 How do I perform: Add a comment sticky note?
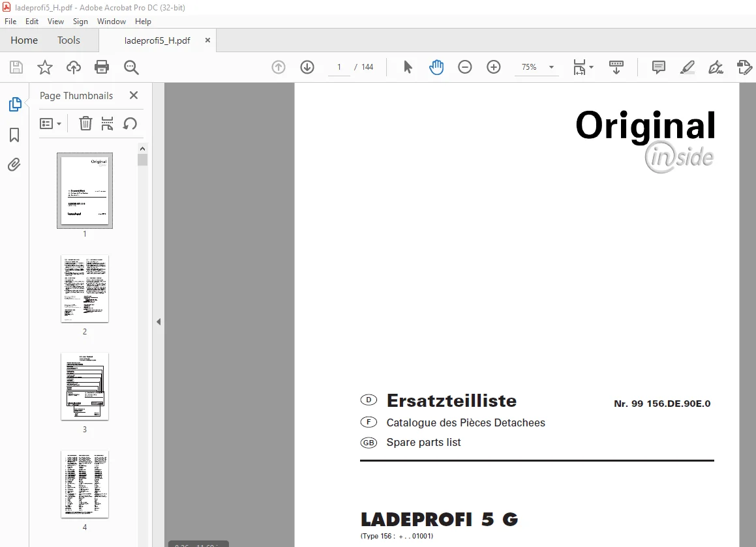659,67
